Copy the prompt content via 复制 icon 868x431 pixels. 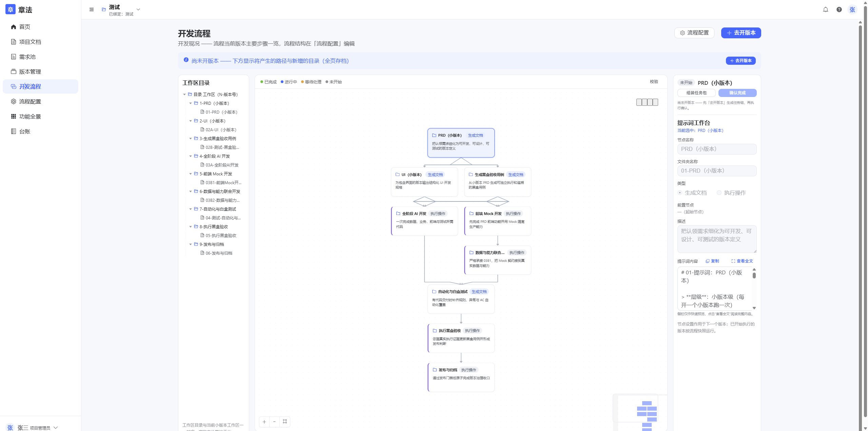pos(712,261)
